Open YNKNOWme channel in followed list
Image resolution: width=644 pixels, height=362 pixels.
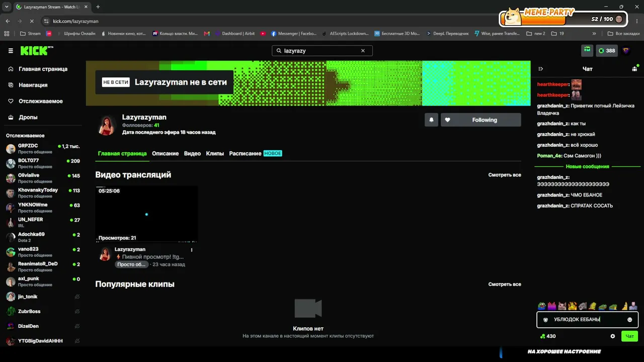(43, 208)
